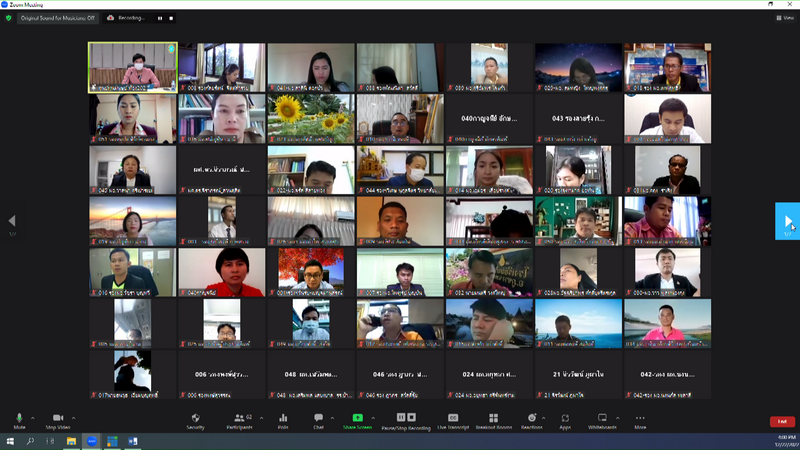This screenshot has width=800, height=450.
Task: Click the red End meeting button
Action: point(782,421)
